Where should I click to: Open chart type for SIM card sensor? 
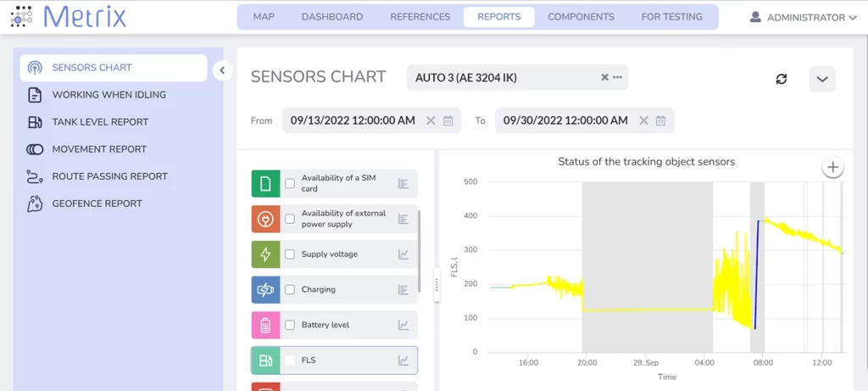coord(403,183)
